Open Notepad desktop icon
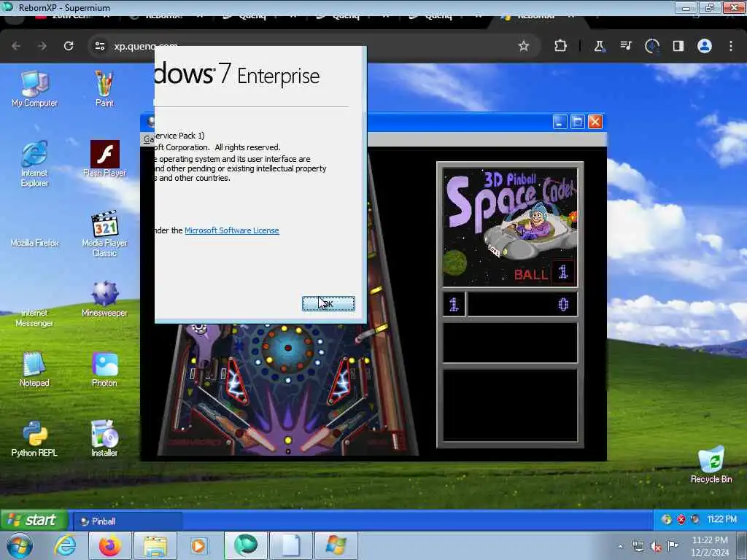 click(34, 369)
